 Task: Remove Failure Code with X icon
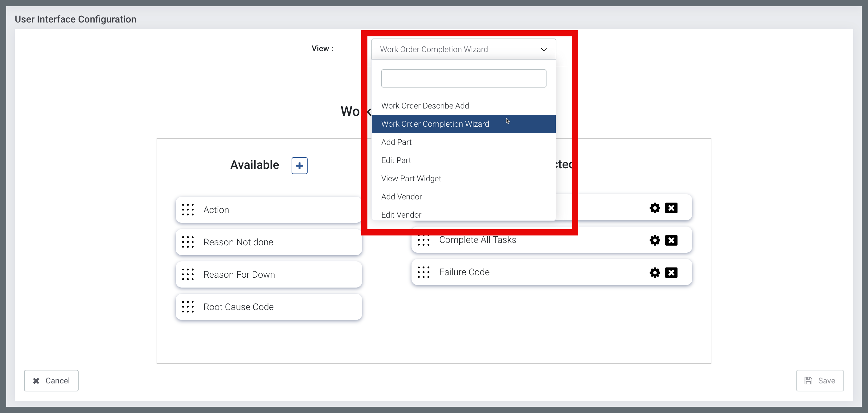pyautogui.click(x=671, y=272)
